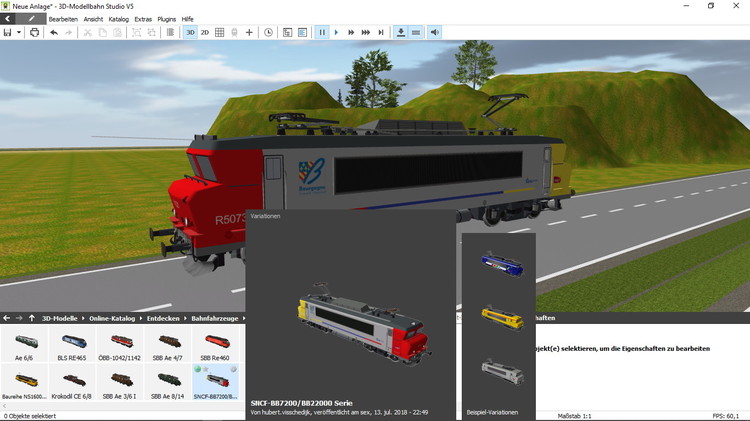Click the paste clipboard icon

[117, 33]
